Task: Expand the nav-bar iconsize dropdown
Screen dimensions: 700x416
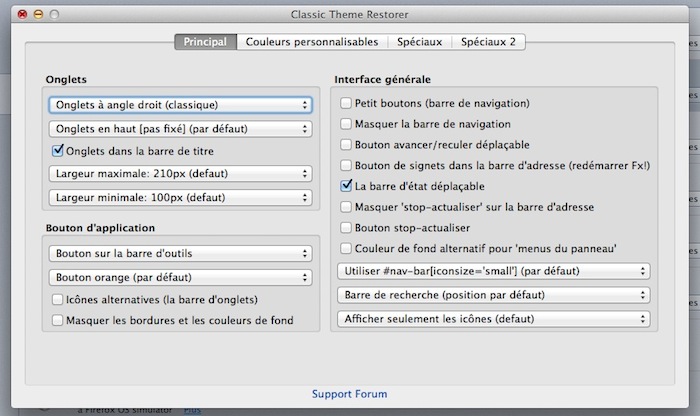Action: pos(495,271)
